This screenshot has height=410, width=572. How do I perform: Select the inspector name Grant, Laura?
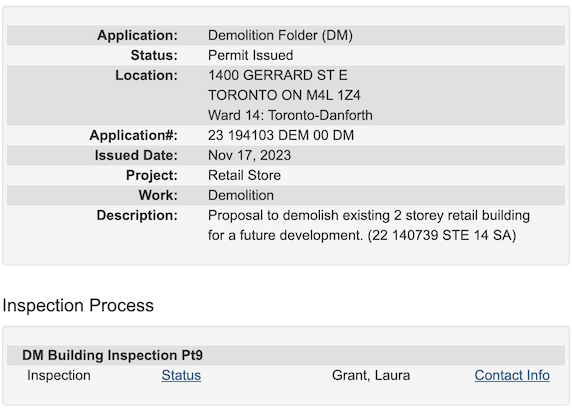coord(371,375)
